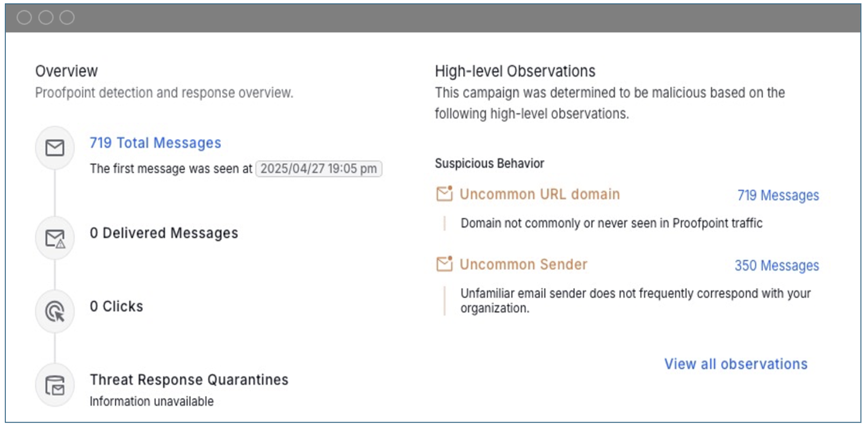
Task: Click the third window control circle
Action: (67, 18)
